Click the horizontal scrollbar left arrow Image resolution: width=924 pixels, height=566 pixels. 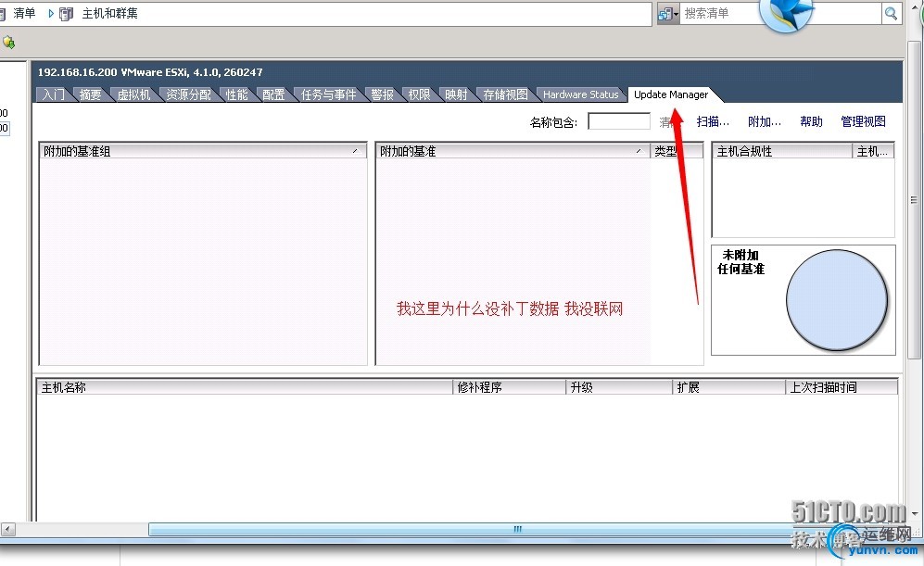[8, 529]
